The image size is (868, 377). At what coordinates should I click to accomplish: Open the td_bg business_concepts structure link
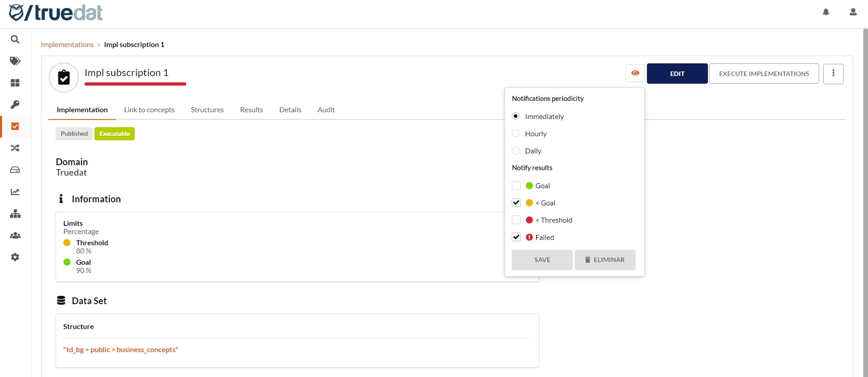coord(121,350)
